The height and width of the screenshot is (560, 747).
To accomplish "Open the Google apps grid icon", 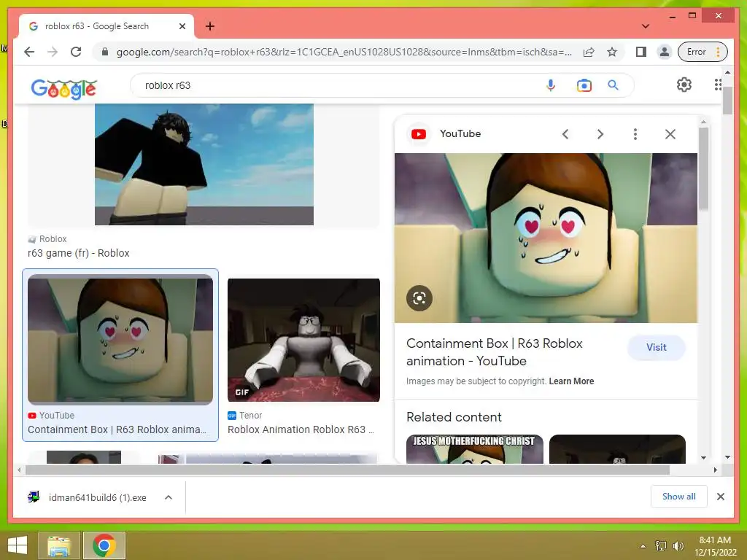I will [x=718, y=85].
